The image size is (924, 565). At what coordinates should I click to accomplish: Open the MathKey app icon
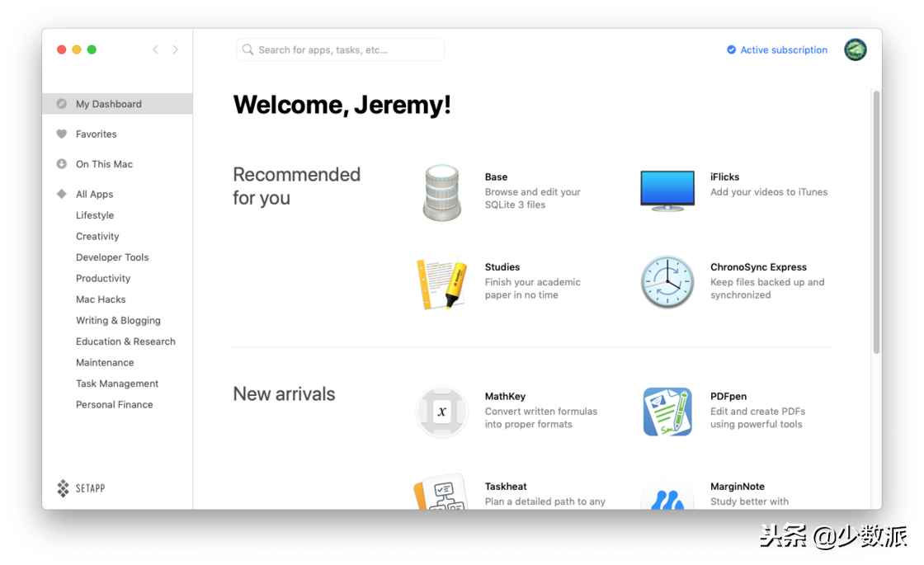tap(441, 412)
